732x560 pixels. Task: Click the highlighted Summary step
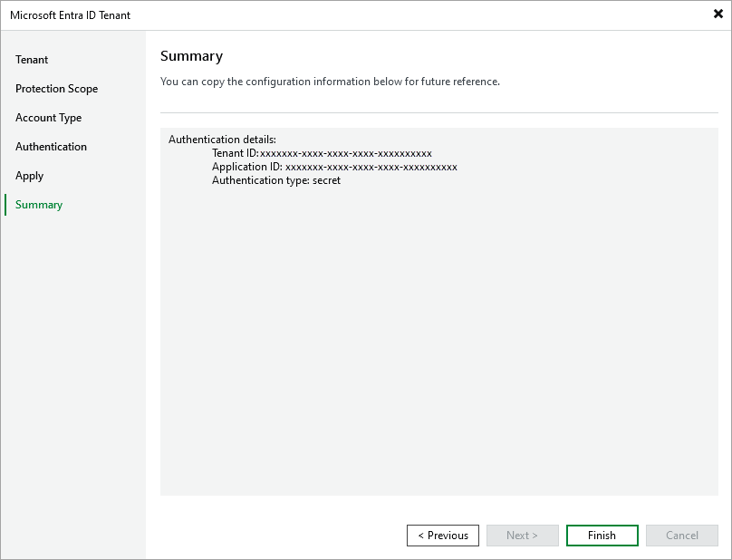pos(38,205)
